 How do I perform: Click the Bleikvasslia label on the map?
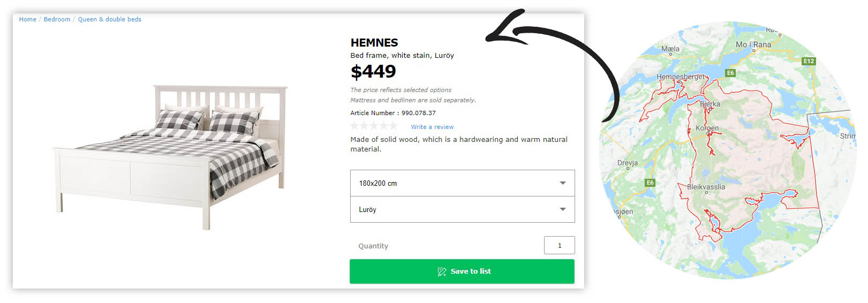tap(706, 187)
